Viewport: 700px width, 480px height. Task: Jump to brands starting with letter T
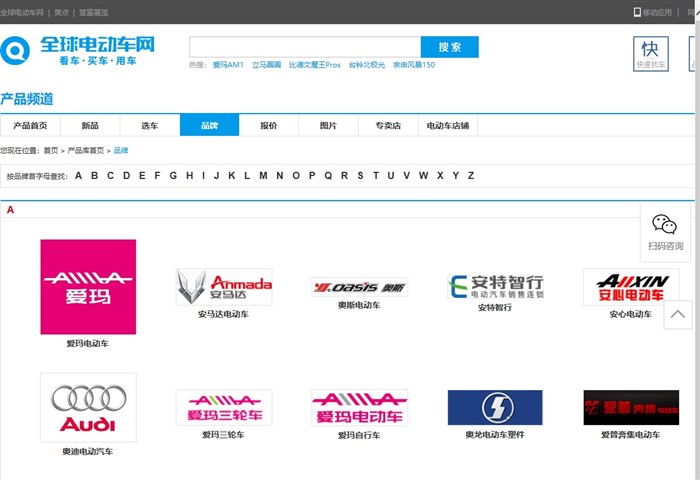(x=376, y=175)
